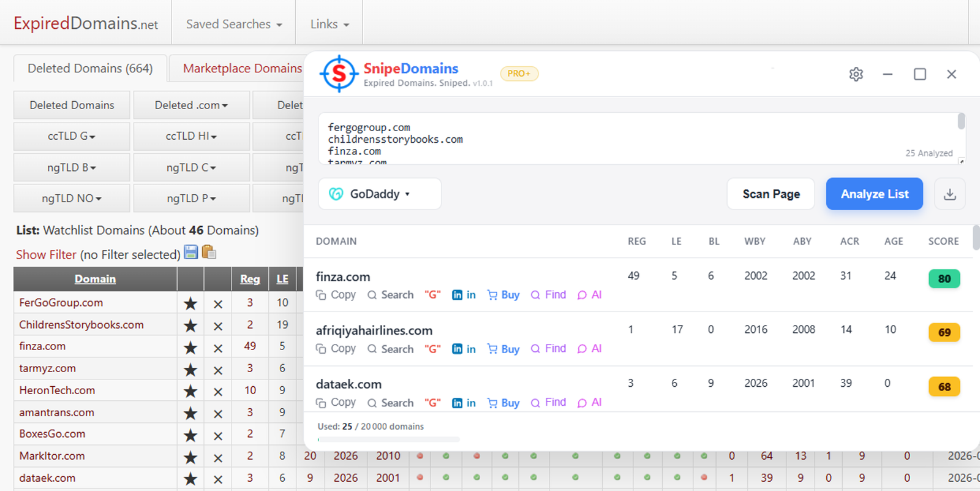Go to ExpiredDomains.net home logo
980x491 pixels.
pyautogui.click(x=86, y=23)
